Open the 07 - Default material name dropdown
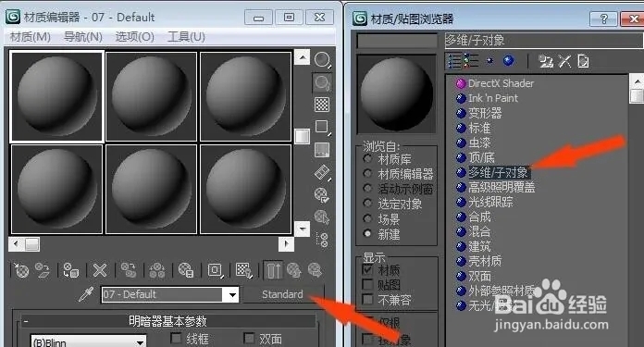Screen dimensions: 644x347 [x=232, y=294]
